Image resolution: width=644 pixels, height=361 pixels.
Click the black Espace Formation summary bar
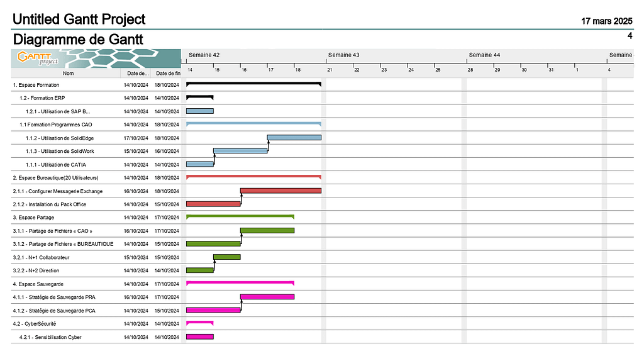(253, 83)
